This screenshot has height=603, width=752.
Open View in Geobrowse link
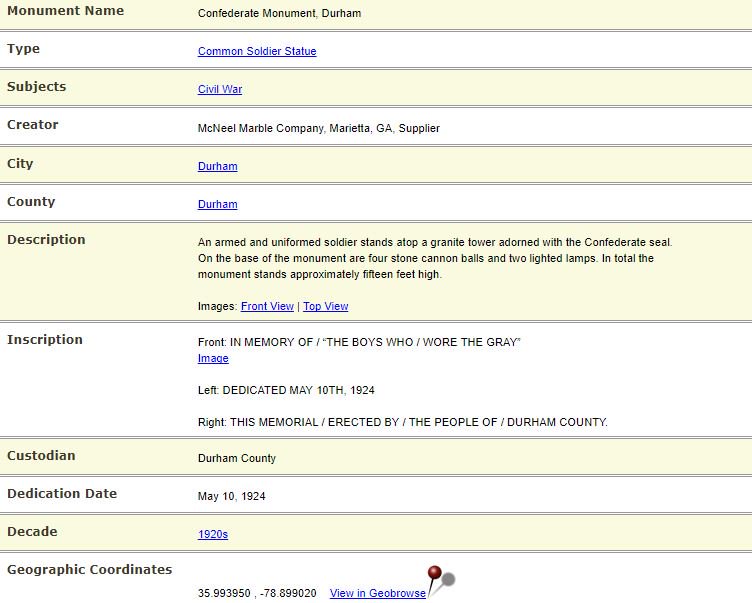coord(377,593)
